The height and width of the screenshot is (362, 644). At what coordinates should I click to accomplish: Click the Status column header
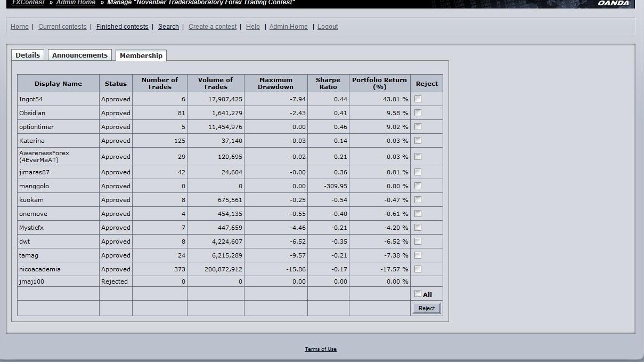pyautogui.click(x=116, y=84)
